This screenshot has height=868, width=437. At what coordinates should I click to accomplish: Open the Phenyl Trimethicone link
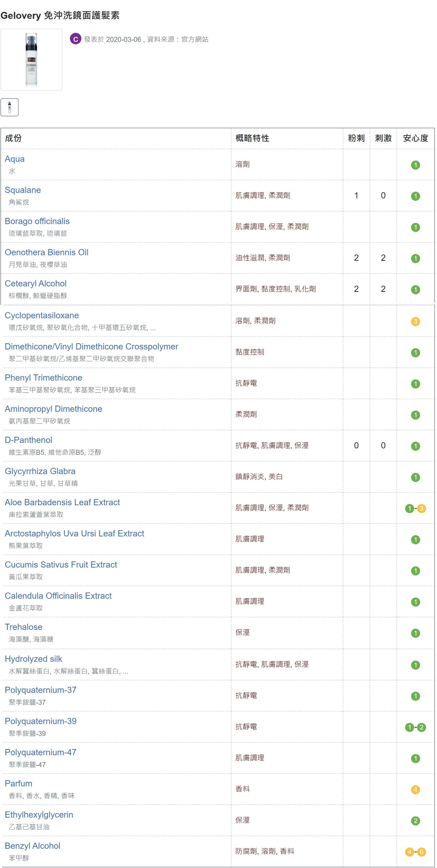[44, 378]
